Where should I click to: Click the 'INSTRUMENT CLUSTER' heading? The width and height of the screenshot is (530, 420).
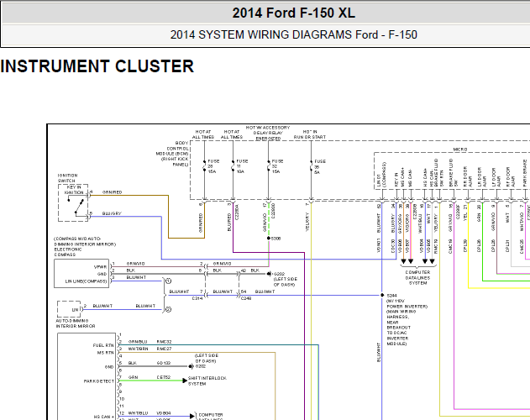pyautogui.click(x=97, y=66)
